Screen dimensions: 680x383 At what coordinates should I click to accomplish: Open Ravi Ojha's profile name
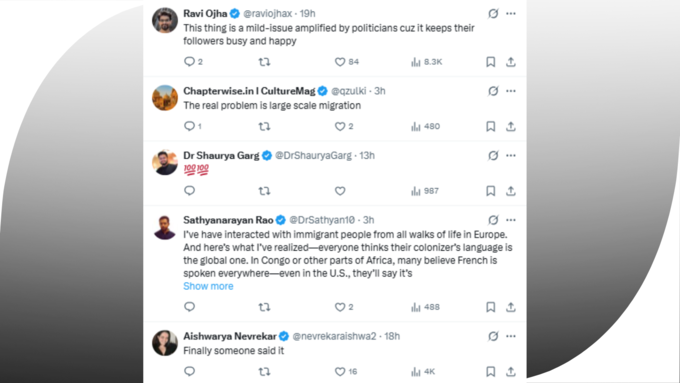click(205, 13)
